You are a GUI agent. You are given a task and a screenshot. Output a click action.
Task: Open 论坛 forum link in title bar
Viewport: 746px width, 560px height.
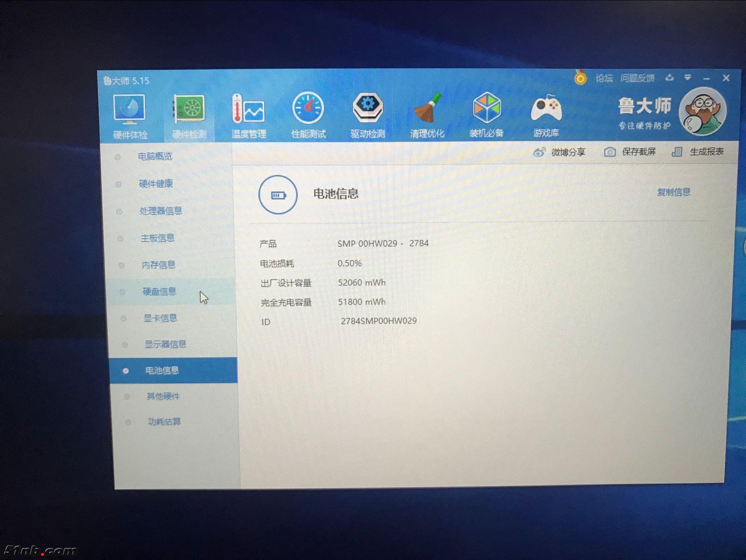[604, 78]
